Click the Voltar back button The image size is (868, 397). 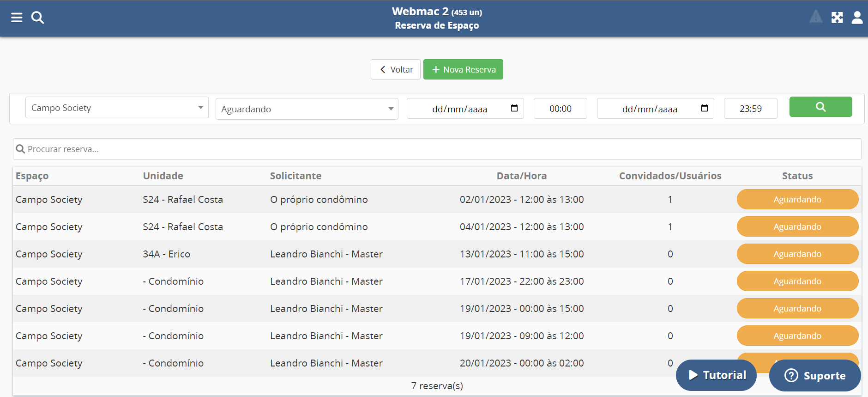(396, 69)
